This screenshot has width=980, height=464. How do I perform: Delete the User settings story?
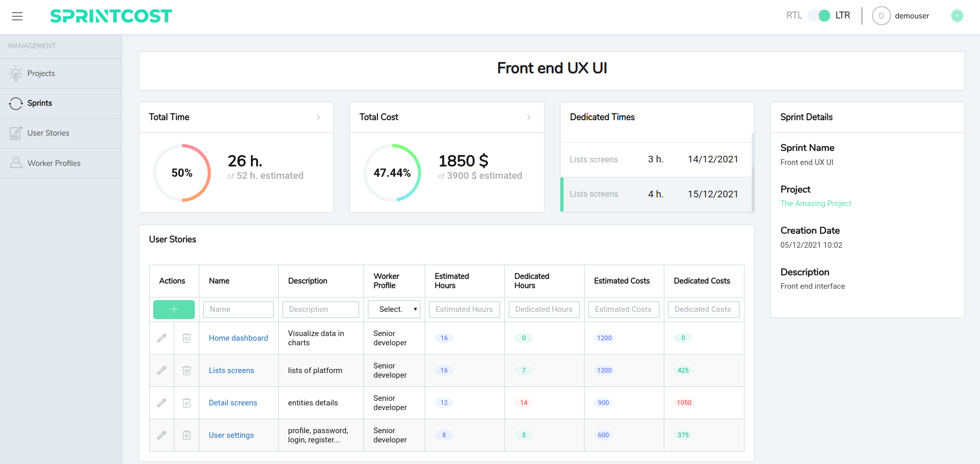187,435
